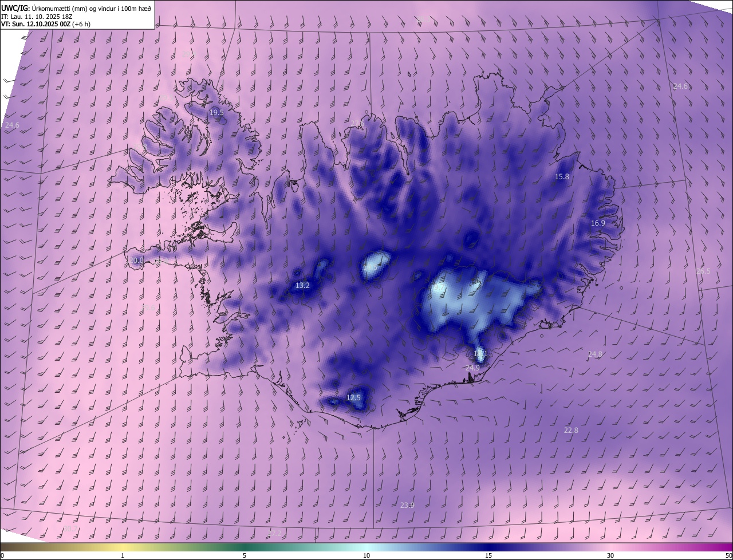This screenshot has height=560, width=733.
Task: Click the map value label 23.9
Action: click(x=407, y=505)
